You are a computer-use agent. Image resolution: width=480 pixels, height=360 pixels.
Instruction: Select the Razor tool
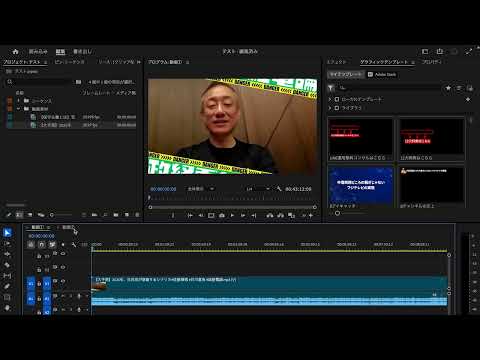pyautogui.click(x=7, y=265)
